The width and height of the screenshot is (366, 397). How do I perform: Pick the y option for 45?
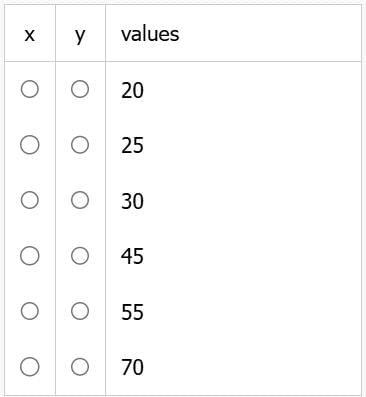point(80,256)
